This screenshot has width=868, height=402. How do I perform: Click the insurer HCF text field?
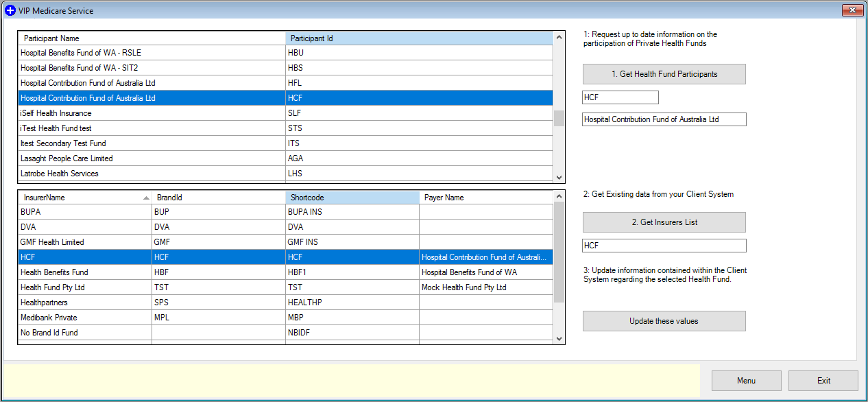[x=664, y=246]
